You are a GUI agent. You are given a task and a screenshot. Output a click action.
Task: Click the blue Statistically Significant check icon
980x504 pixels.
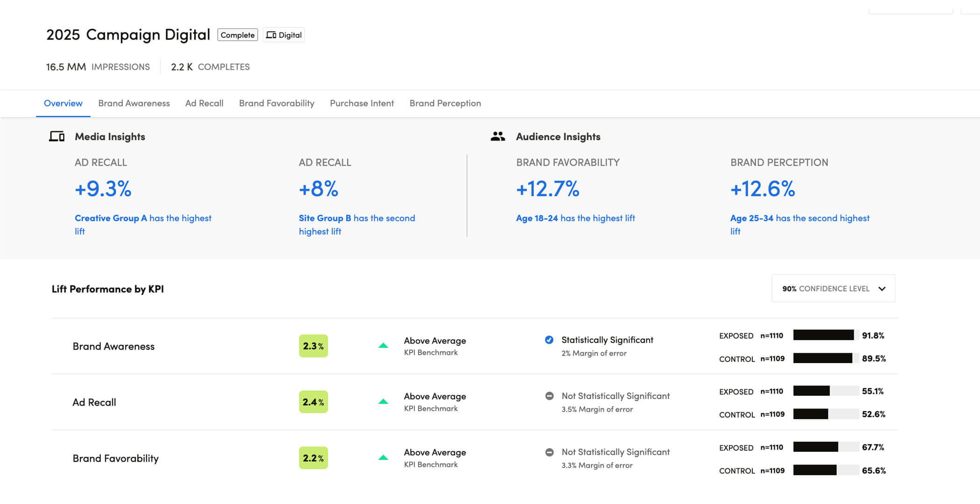[x=549, y=340]
